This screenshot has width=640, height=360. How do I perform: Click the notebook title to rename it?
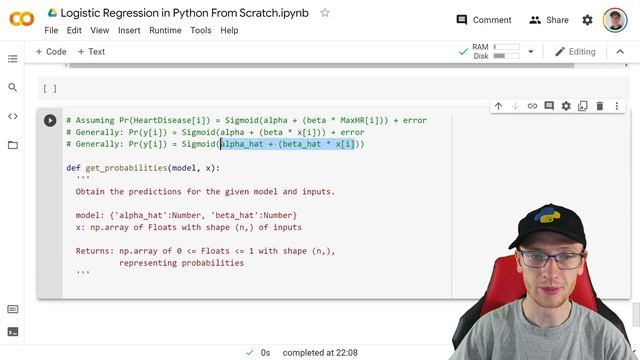[x=184, y=13]
